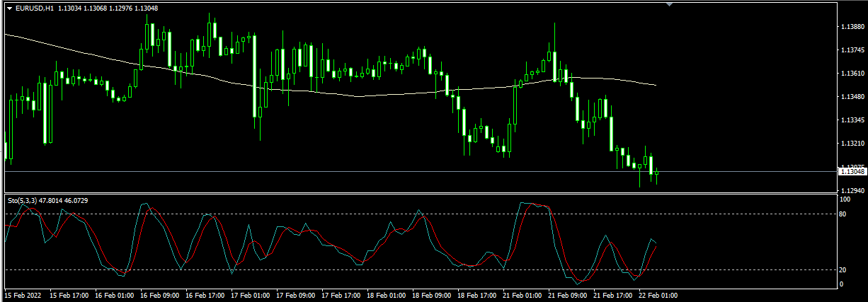Click the 18 Feb 09:00 time label
Image resolution: width=868 pixels, height=302 pixels.
[x=432, y=295]
